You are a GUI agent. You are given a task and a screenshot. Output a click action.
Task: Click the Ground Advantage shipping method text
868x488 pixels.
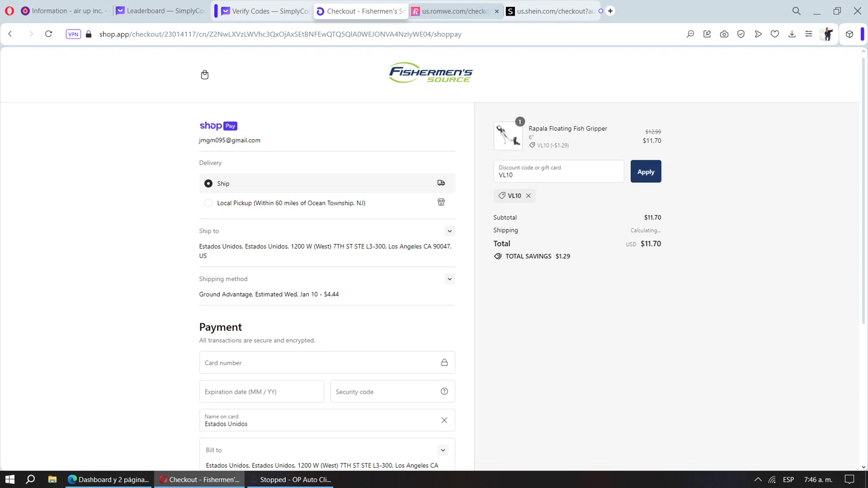[269, 294]
